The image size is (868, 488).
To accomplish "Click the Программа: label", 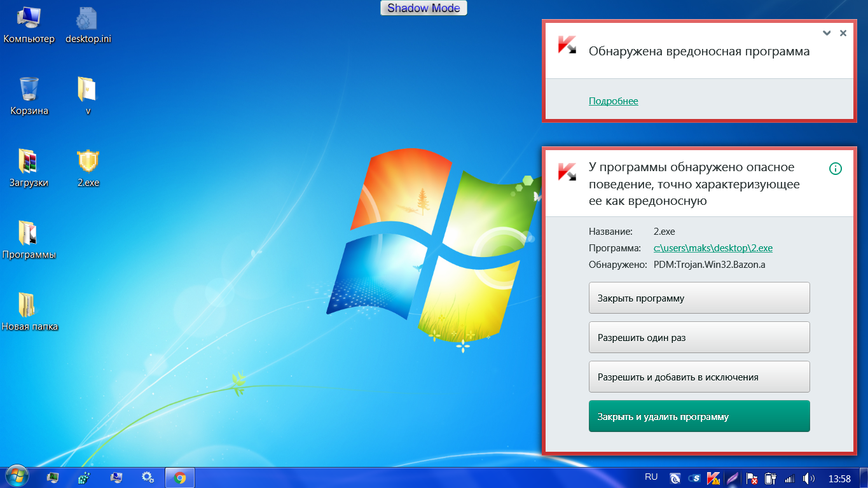I will point(615,248).
